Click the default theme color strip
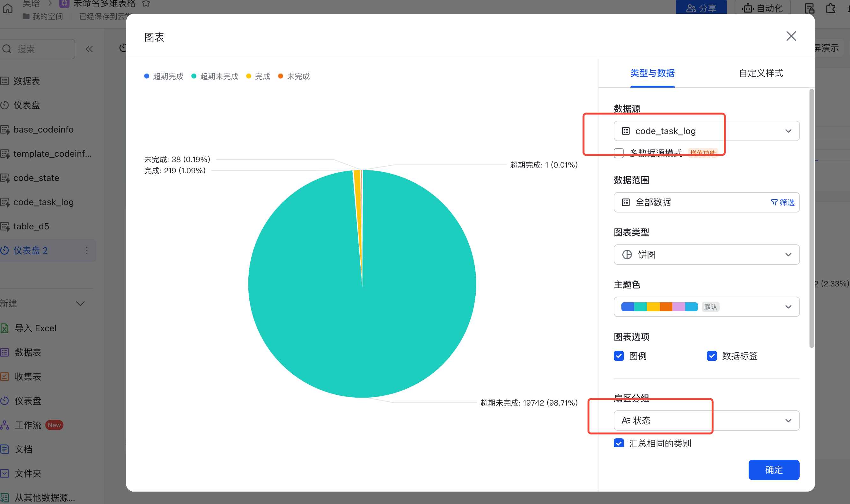The height and width of the screenshot is (504, 850). coord(659,307)
